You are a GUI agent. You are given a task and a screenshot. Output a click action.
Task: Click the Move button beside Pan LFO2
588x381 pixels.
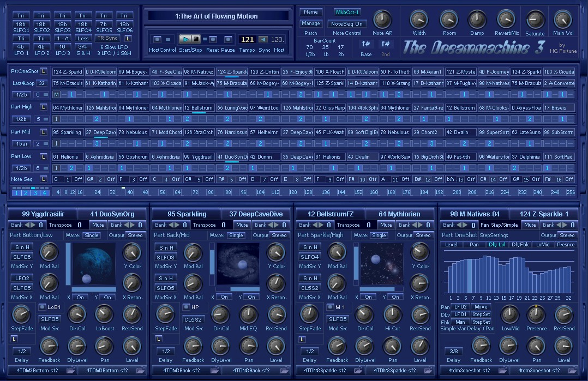pyautogui.click(x=481, y=307)
